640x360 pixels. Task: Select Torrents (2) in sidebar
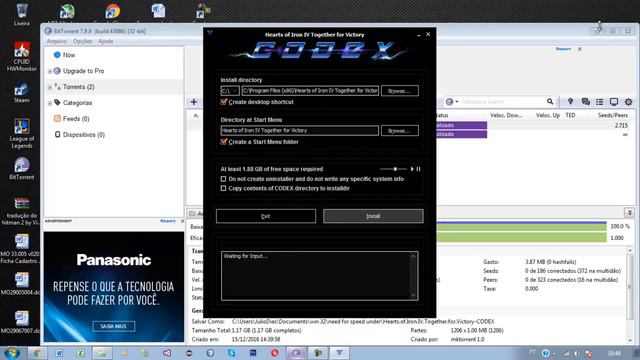pos(78,87)
